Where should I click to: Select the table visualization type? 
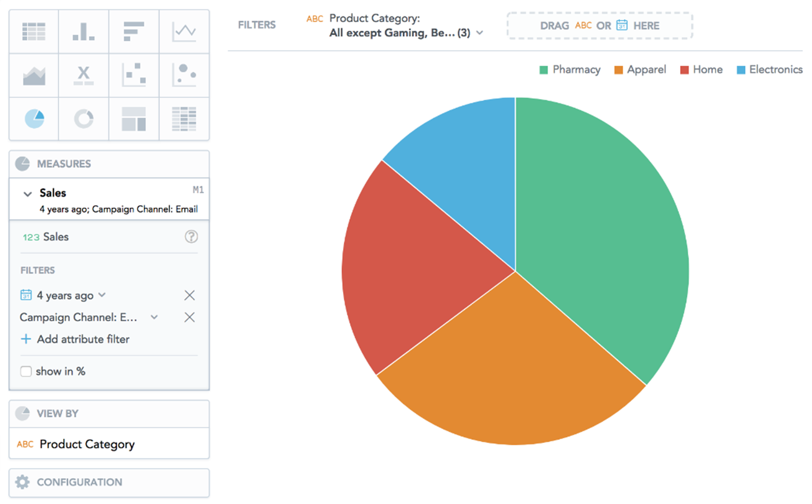tap(34, 32)
